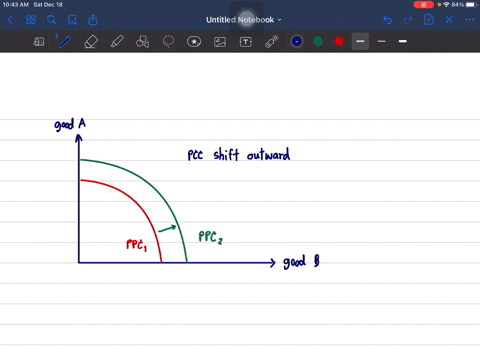Viewport: 480px width, 360px height.
Task: Select the Image insert tool
Action: [220, 42]
